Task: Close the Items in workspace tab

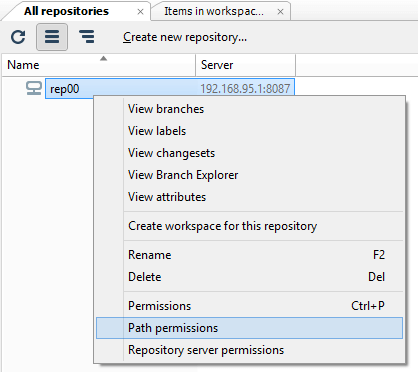Action: 281,12
